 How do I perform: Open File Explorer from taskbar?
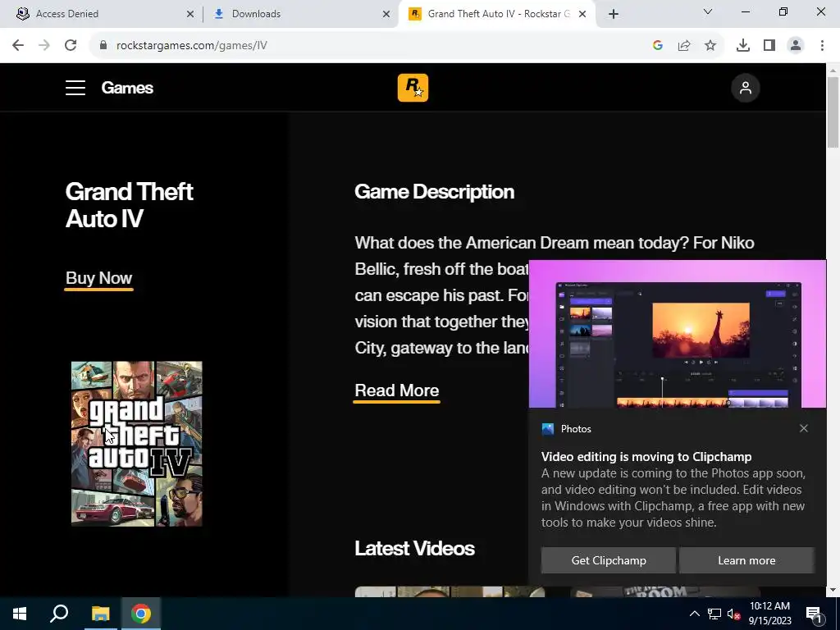[x=100, y=614]
